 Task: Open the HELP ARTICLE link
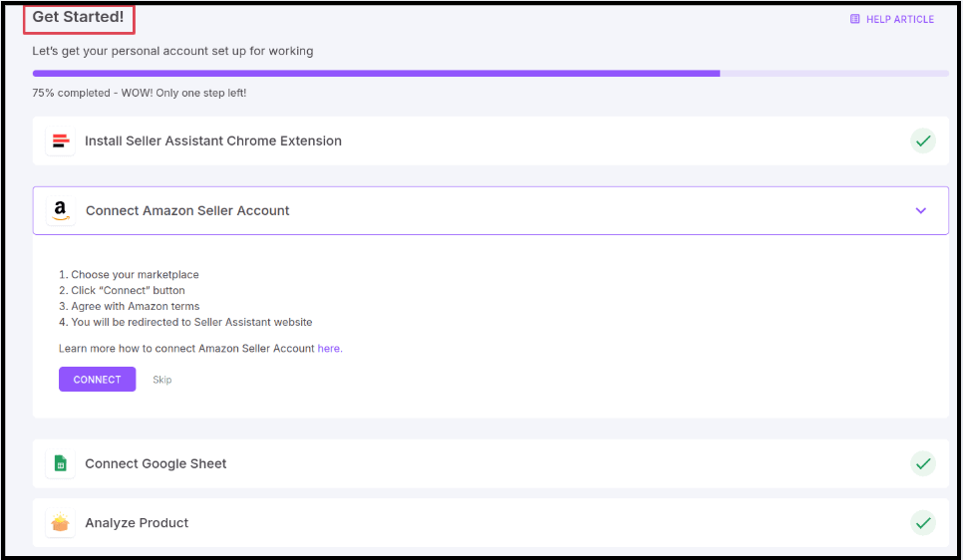(x=899, y=19)
